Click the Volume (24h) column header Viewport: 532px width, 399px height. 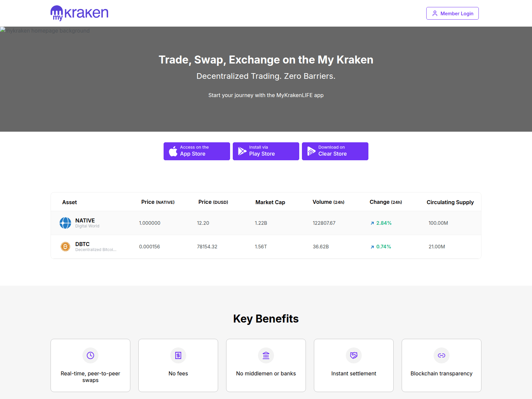tap(329, 202)
